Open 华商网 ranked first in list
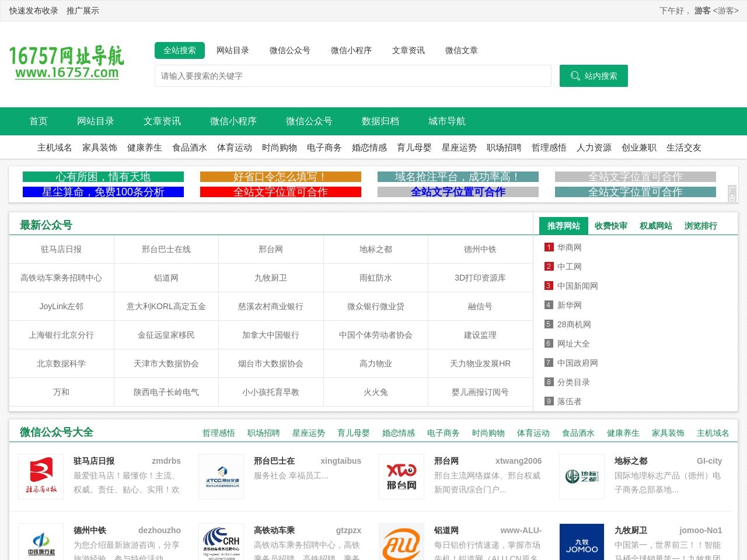Image resolution: width=747 pixels, height=560 pixels. click(570, 247)
